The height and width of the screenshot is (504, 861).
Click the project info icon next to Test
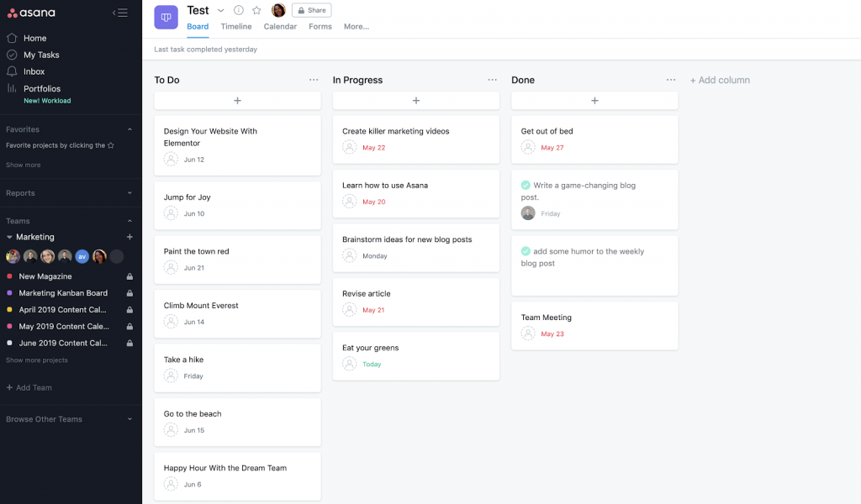(x=239, y=10)
